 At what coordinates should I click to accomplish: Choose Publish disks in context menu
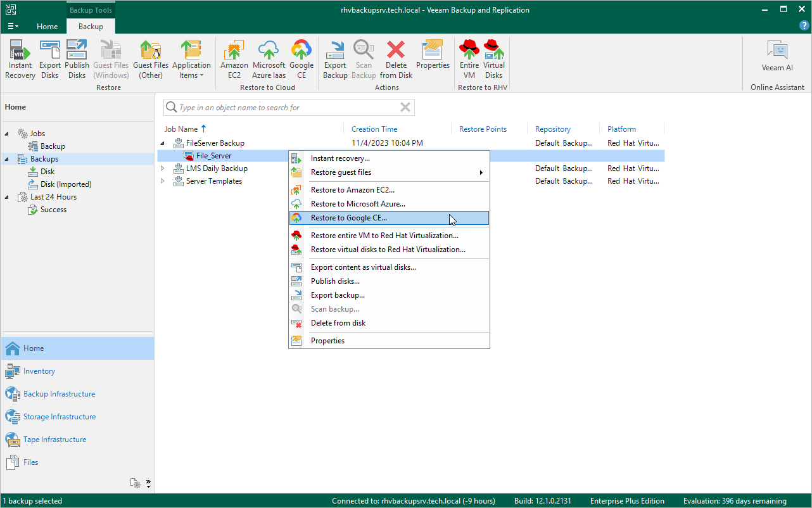pyautogui.click(x=390, y=281)
